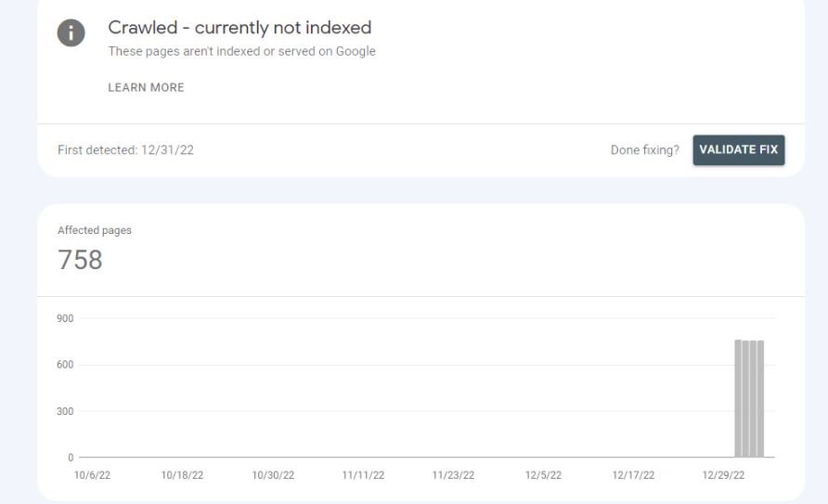Click the 12/5/22 date axis label
828x504 pixels.
(543, 475)
